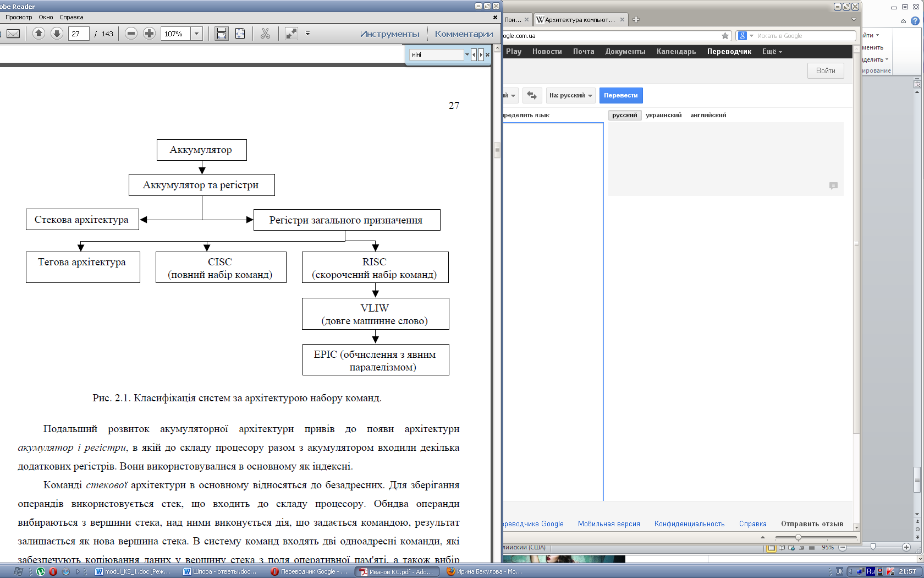
Task: Find next match in the PDF
Action: pos(481,54)
